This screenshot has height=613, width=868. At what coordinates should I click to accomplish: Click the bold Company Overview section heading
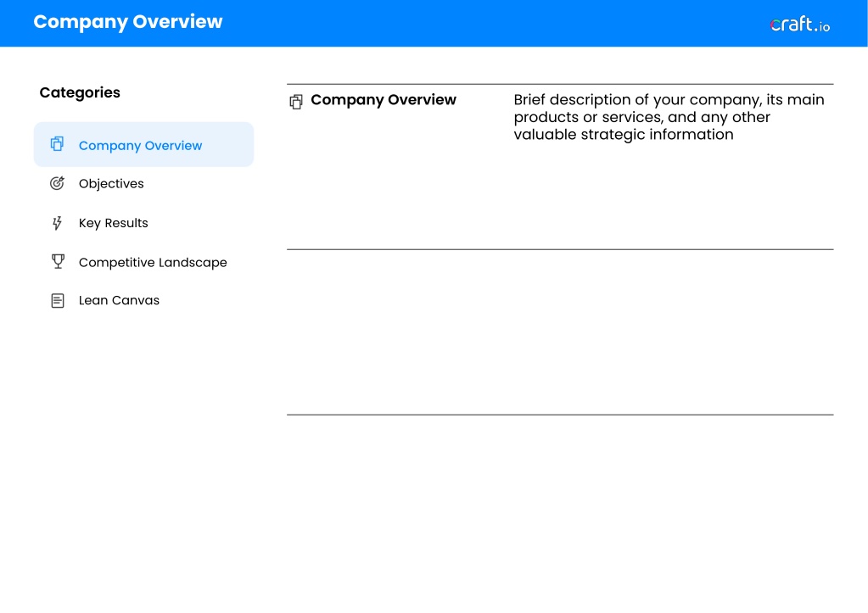click(384, 100)
